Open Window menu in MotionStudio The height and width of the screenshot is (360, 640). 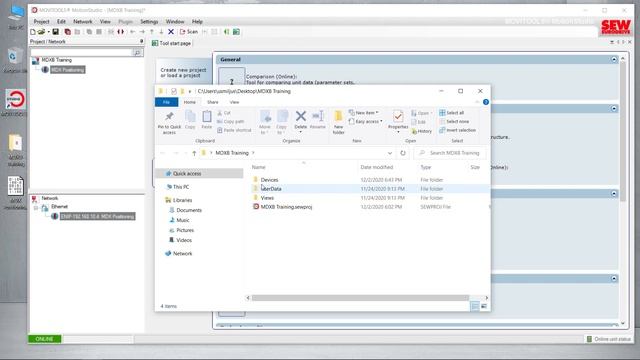(175, 22)
